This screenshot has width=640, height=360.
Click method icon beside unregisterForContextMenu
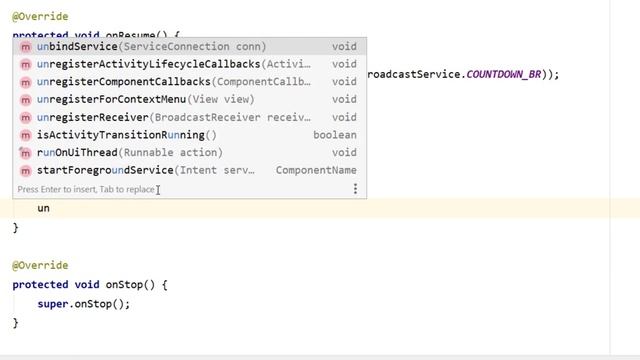tap(26, 100)
